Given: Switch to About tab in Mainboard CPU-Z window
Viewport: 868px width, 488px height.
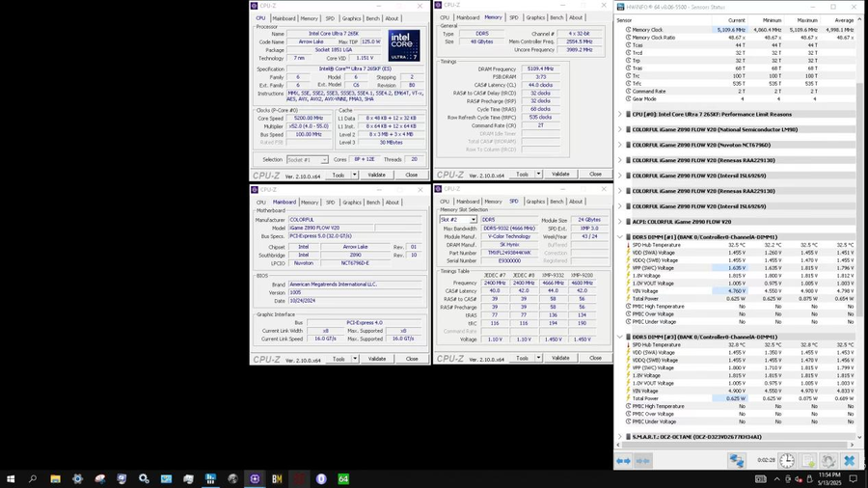Looking at the screenshot, I should 392,203.
